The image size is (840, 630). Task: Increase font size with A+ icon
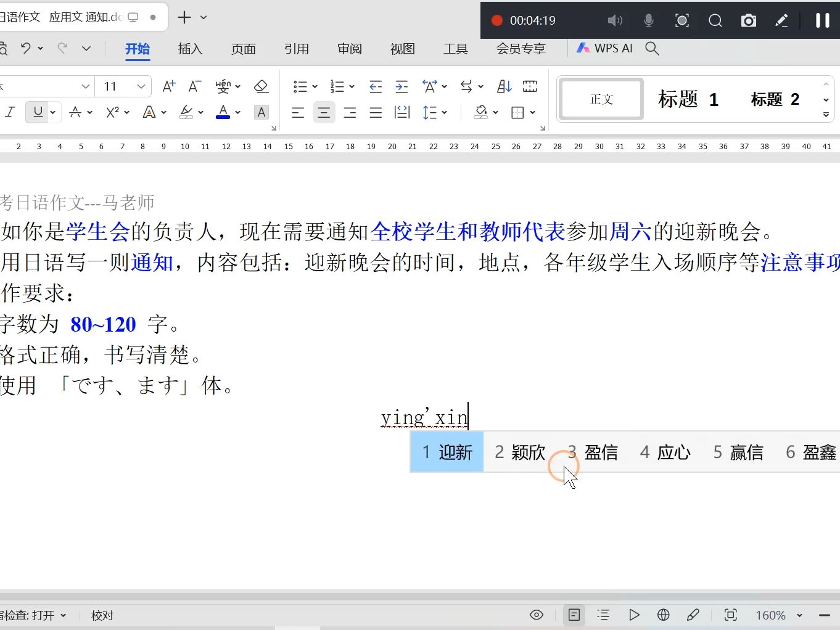[x=168, y=86]
